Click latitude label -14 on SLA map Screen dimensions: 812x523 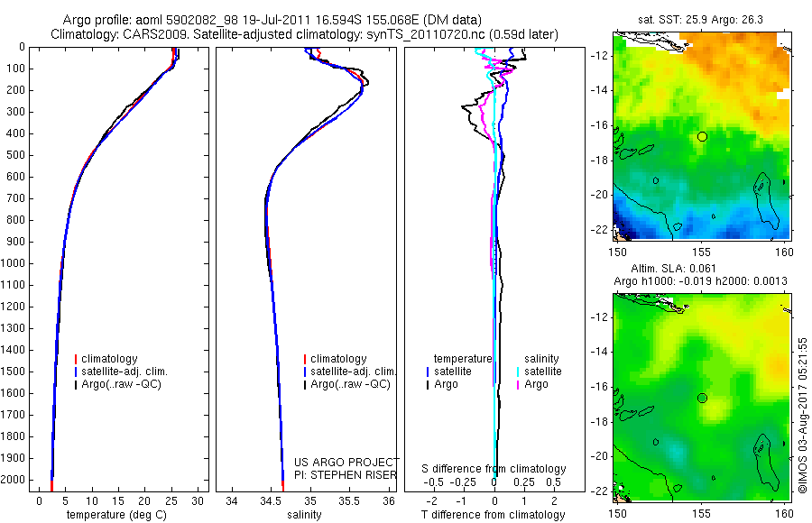point(600,352)
